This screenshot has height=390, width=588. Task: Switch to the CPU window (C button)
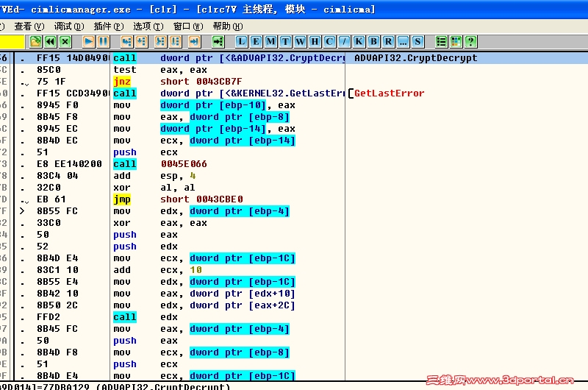click(329, 41)
